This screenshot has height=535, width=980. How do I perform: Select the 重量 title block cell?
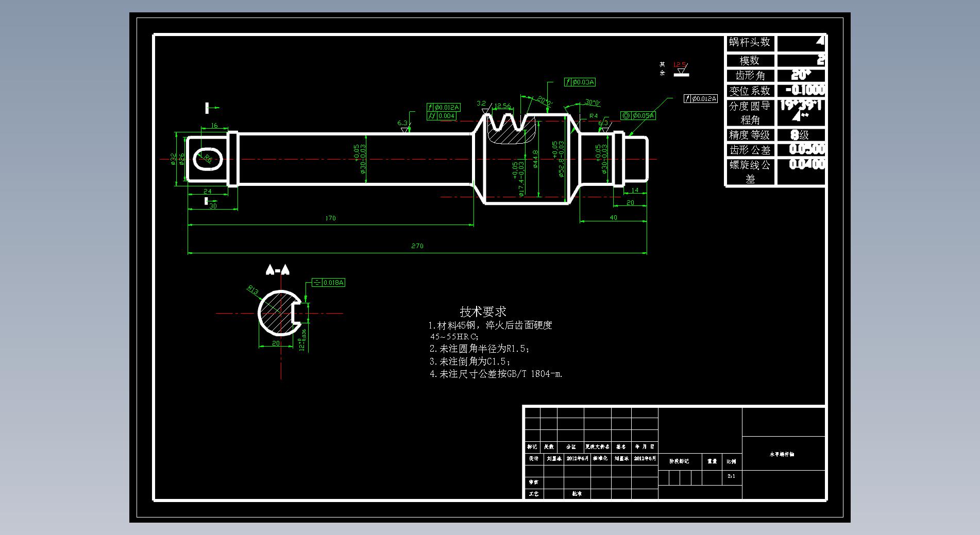pos(712,461)
